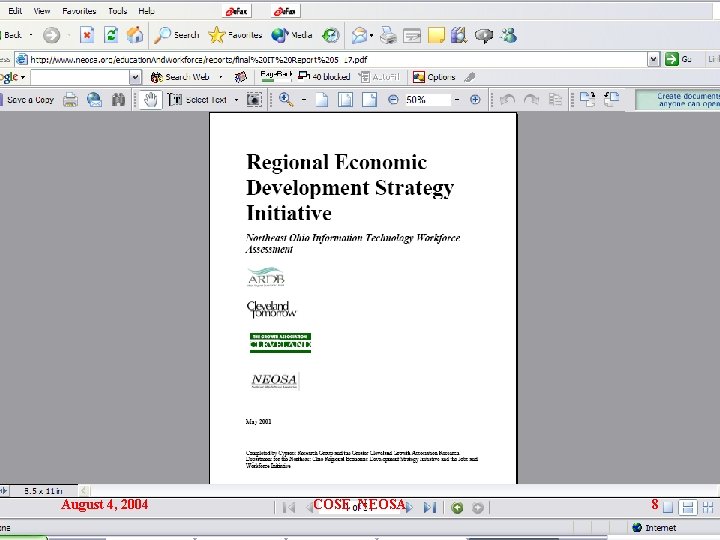Zoom out with the minus circle button

(393, 100)
